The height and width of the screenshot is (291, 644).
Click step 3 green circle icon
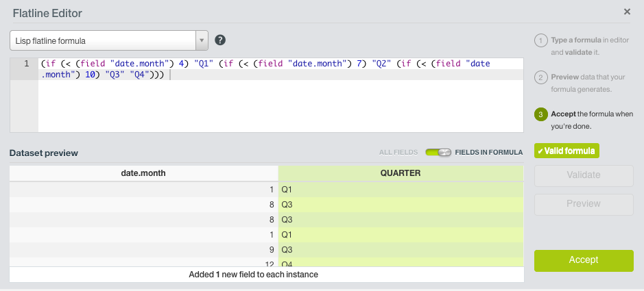click(x=541, y=114)
